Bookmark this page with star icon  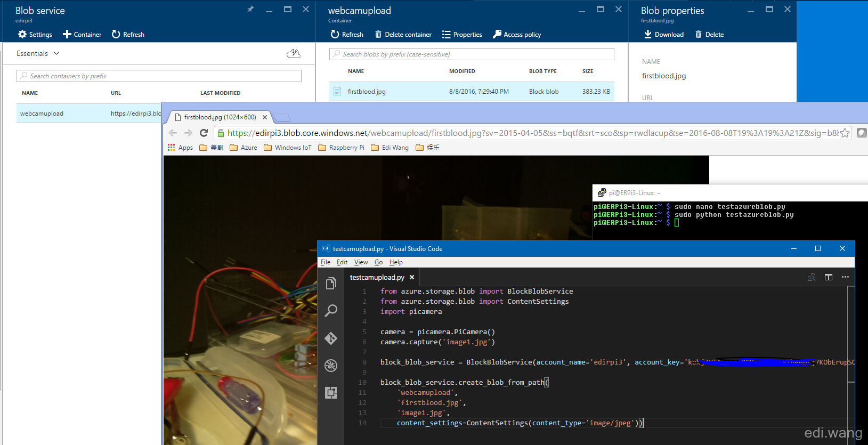(845, 133)
